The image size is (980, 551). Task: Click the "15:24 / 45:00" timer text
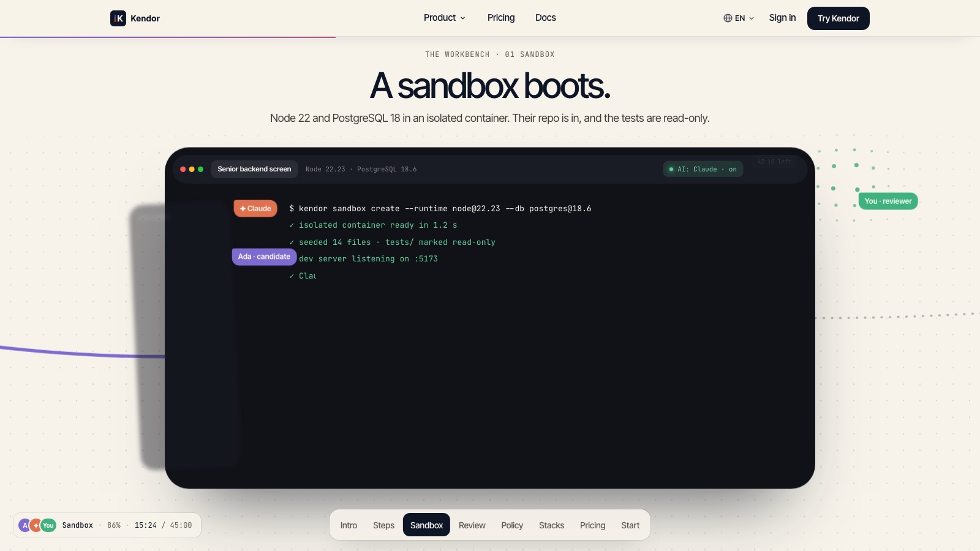coord(163,525)
